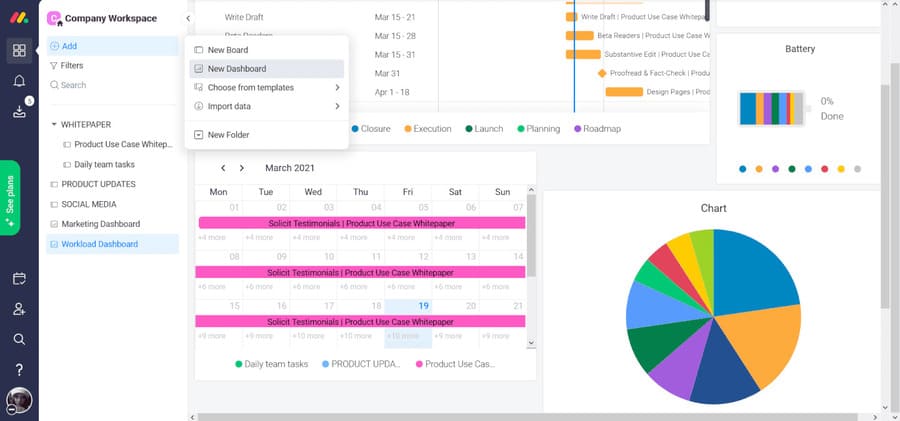Open the workspaces grid icon in left rail
The width and height of the screenshot is (900, 421).
point(19,51)
